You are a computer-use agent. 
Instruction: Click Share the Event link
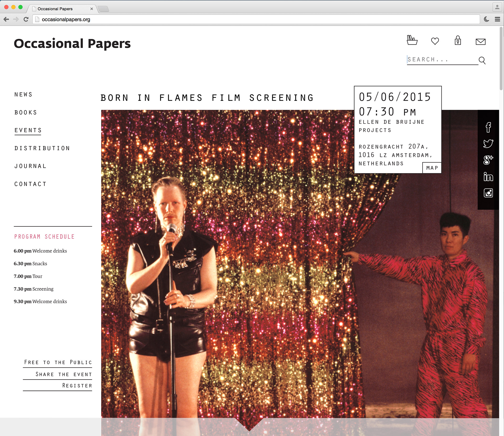click(64, 374)
